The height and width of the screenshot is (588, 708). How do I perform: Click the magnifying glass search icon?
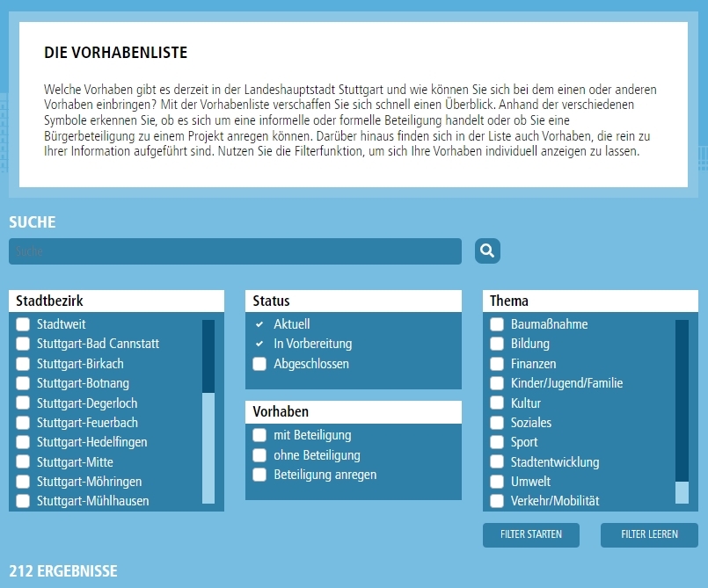coord(487,251)
